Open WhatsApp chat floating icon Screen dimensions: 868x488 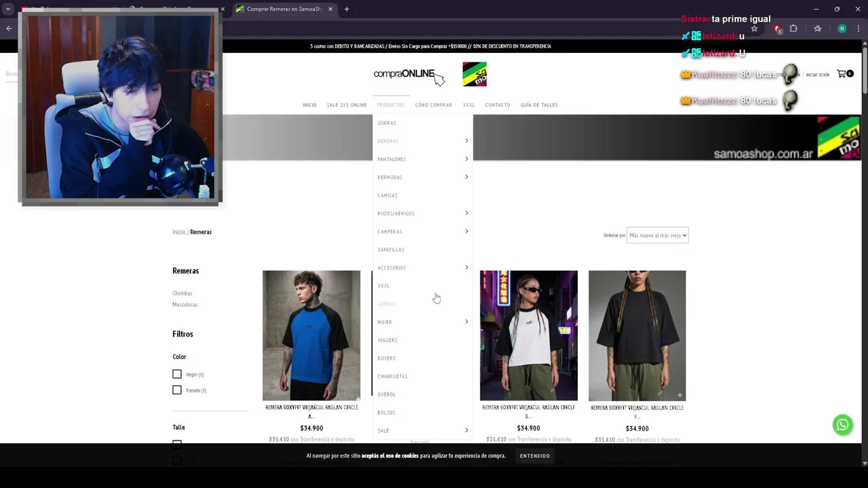coord(842,425)
